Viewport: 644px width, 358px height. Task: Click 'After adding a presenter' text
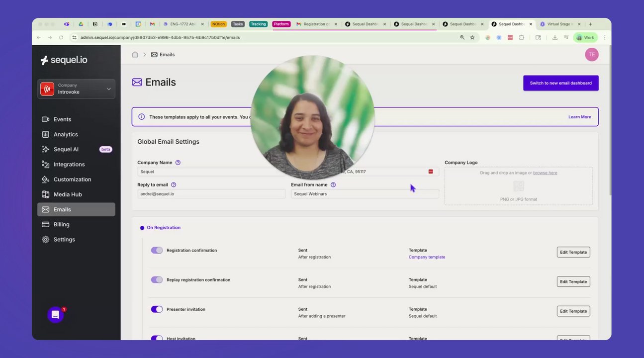coord(322,316)
